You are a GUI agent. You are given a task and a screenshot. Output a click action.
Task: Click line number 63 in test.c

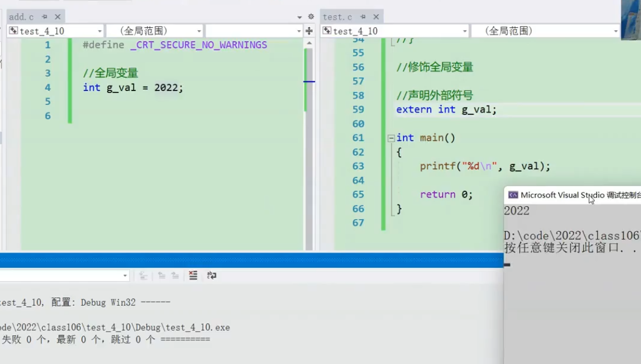point(358,166)
